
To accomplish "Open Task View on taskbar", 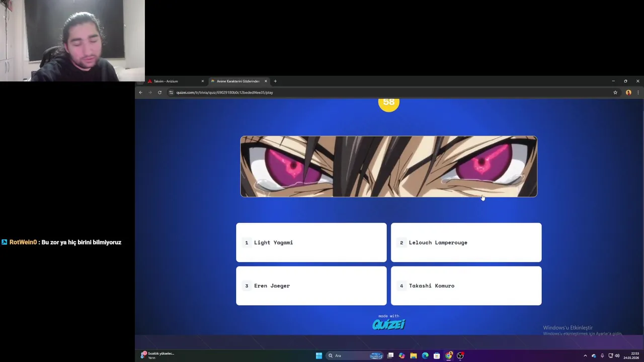I will [390, 355].
